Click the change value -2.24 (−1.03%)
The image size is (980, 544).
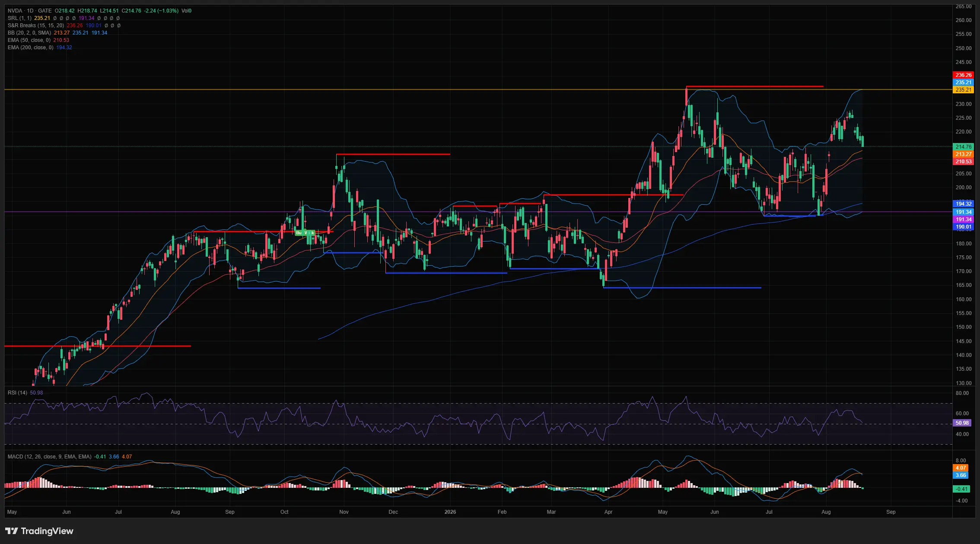click(161, 11)
